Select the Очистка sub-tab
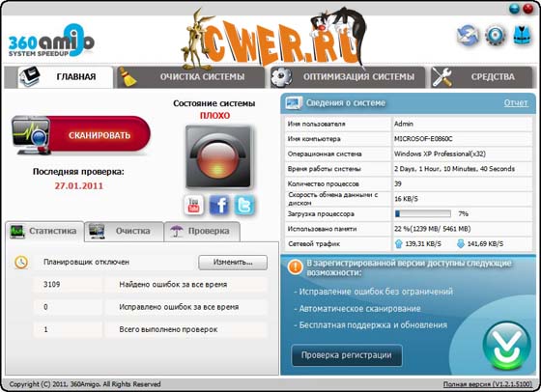The height and width of the screenshot is (392, 541). (x=125, y=232)
